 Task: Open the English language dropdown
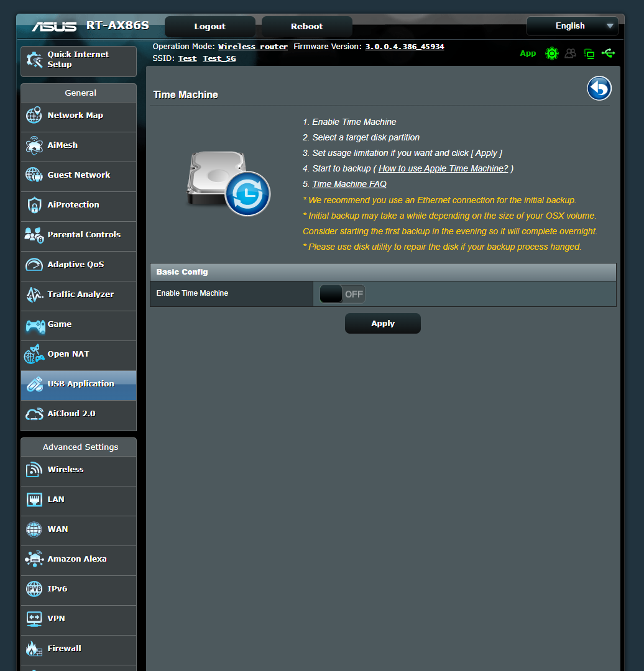tap(572, 26)
